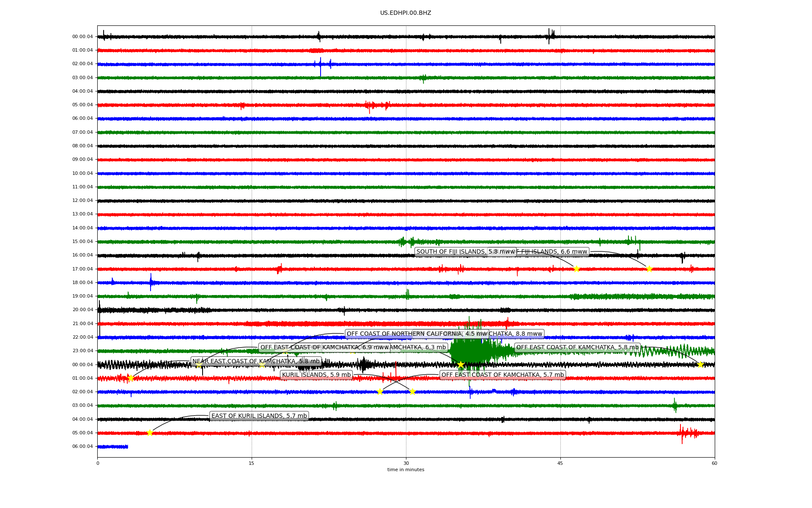Click the 16:00:04 trace time label

point(82,255)
